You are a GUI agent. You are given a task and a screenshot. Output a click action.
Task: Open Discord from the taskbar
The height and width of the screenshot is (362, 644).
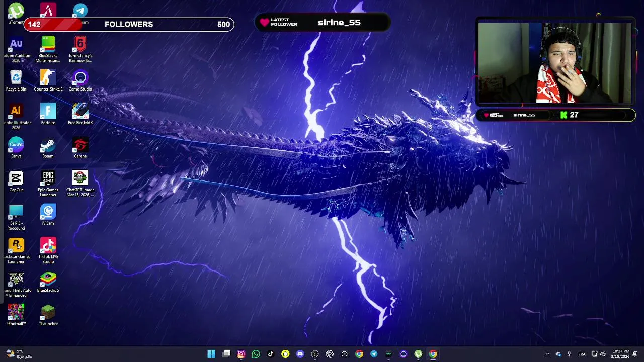click(300, 354)
